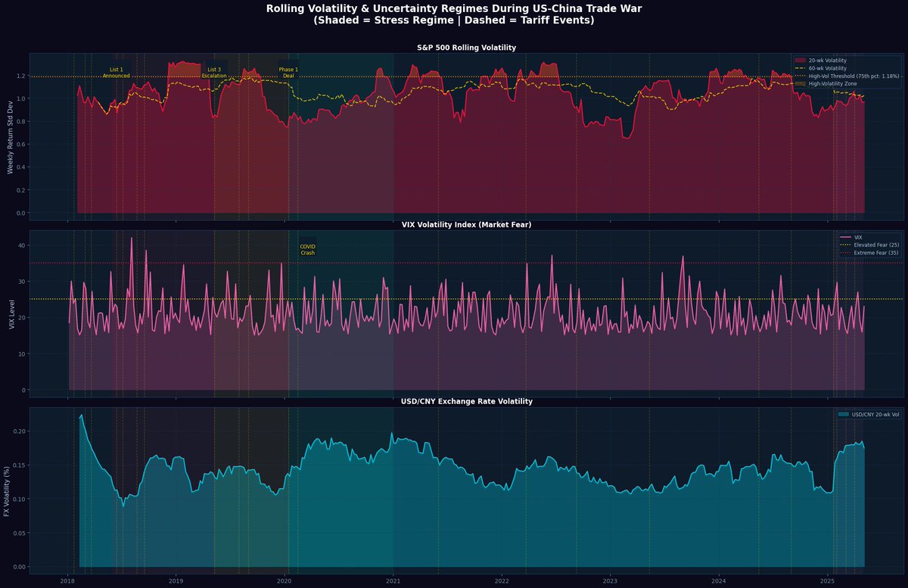The width and height of the screenshot is (908, 588).
Task: Toggle the 20-wk Volatility legend entry
Action: (x=825, y=61)
